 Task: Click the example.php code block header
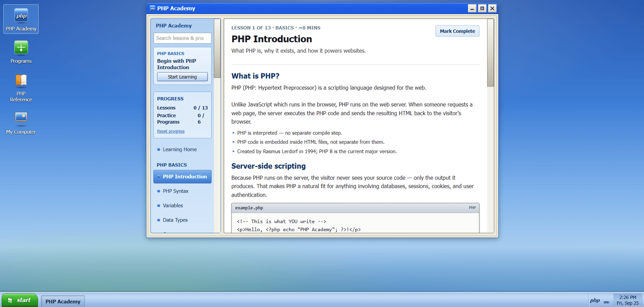tap(355, 208)
